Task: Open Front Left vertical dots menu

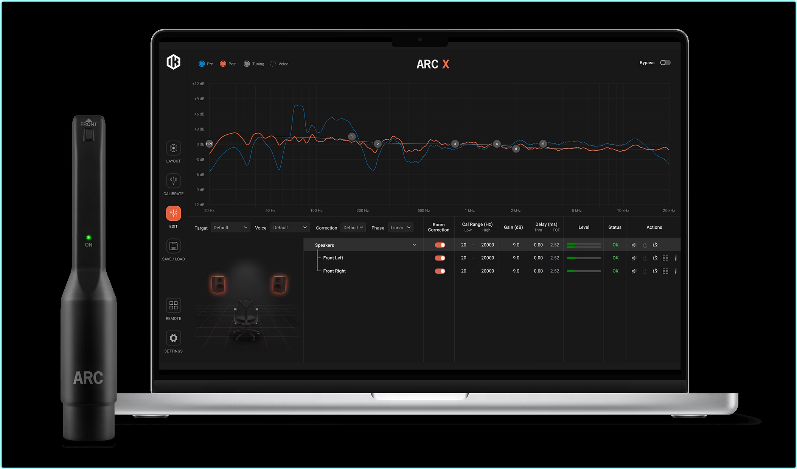Action: 676,258
